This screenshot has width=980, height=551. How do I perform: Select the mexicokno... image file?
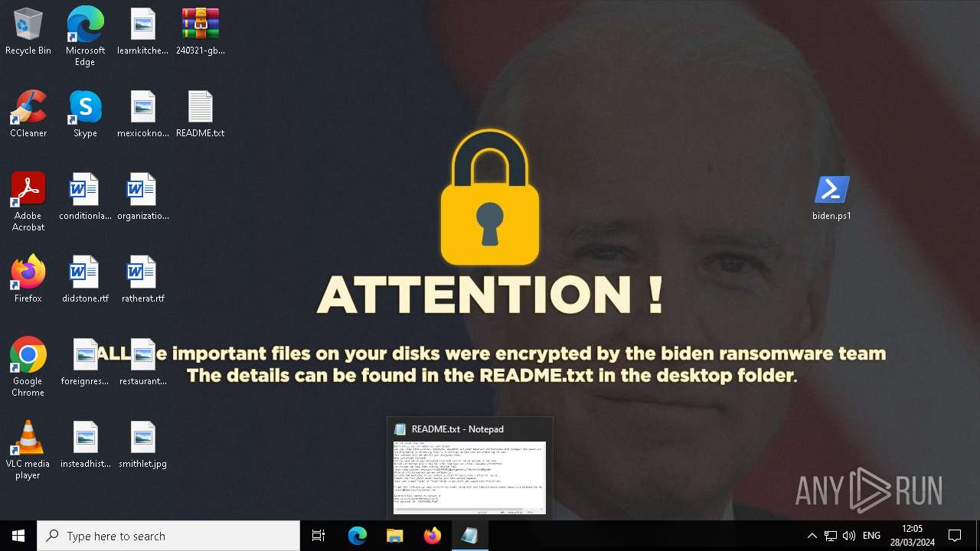click(x=142, y=114)
